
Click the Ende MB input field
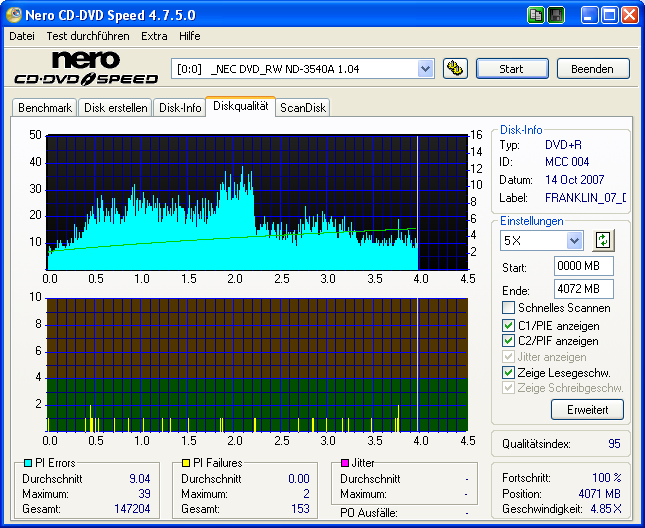coord(583,289)
